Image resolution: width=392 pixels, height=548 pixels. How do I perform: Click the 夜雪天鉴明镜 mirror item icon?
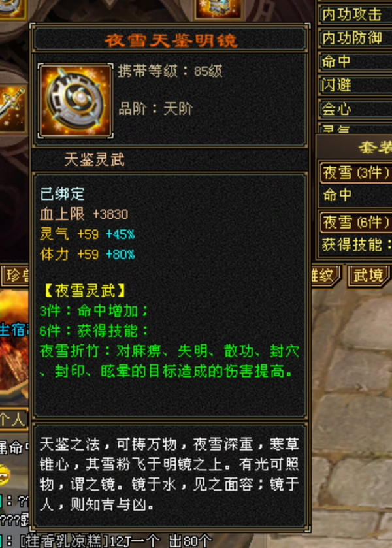point(75,101)
